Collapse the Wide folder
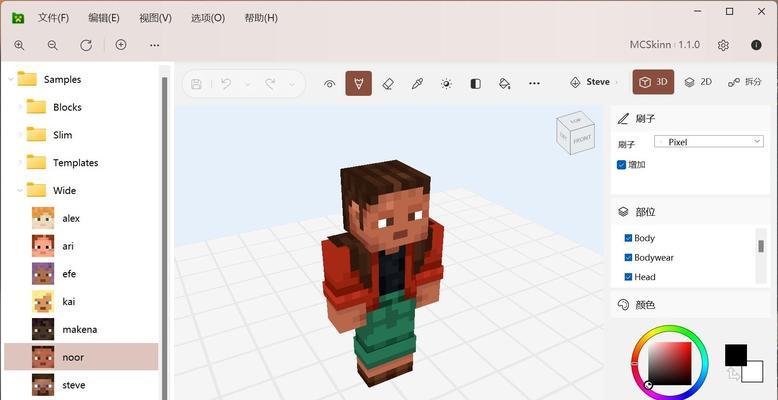Viewport: 778px width, 400px height. [20, 190]
